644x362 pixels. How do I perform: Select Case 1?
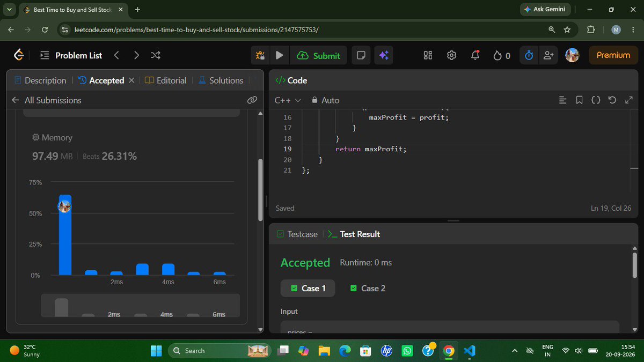click(308, 289)
